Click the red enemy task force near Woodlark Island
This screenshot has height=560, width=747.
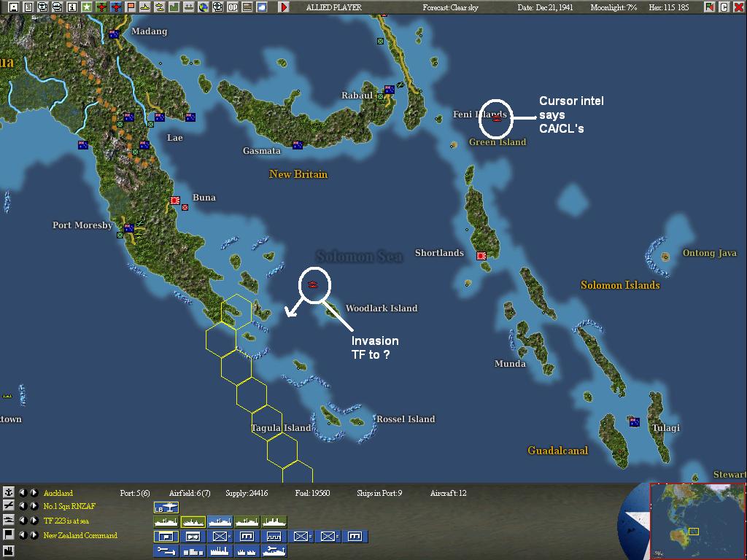(x=313, y=285)
